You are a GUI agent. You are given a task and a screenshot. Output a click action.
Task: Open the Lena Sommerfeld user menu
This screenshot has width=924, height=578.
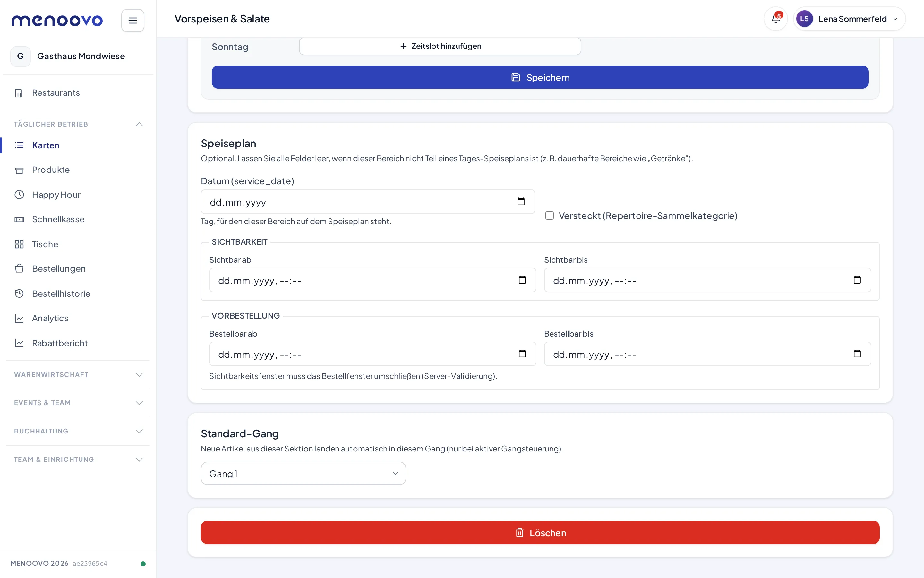[849, 19]
